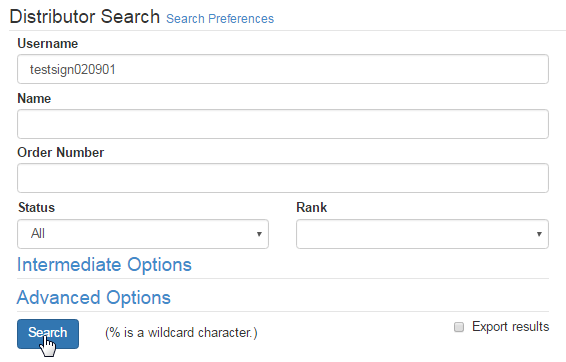
Task: Click the Name field label
Action: pyautogui.click(x=34, y=99)
